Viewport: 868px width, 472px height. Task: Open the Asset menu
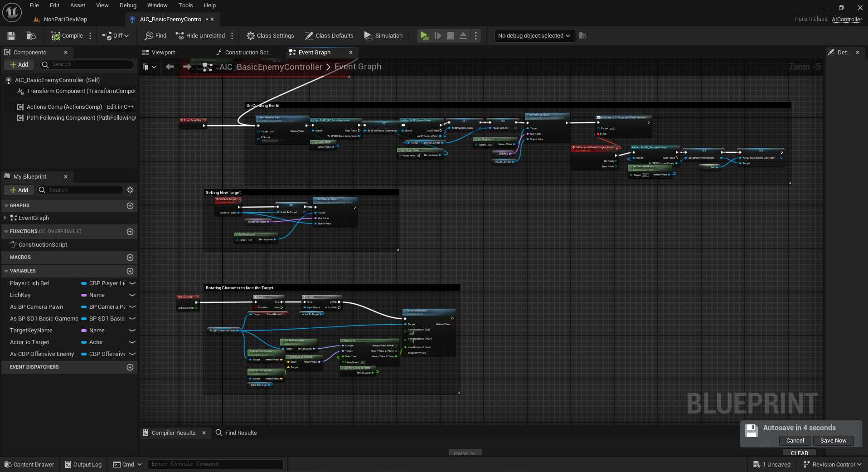(x=78, y=5)
